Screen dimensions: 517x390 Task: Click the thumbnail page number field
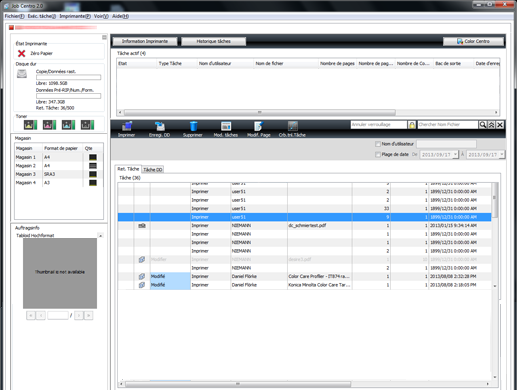click(x=58, y=315)
